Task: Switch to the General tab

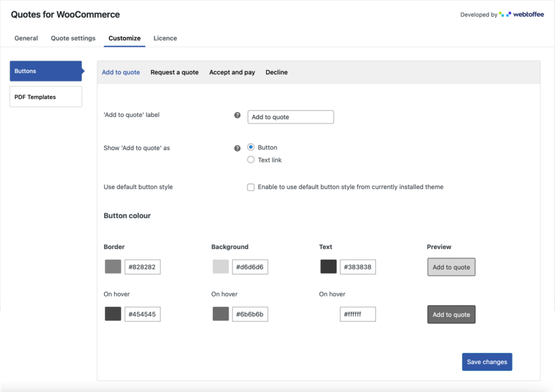Action: coord(26,38)
